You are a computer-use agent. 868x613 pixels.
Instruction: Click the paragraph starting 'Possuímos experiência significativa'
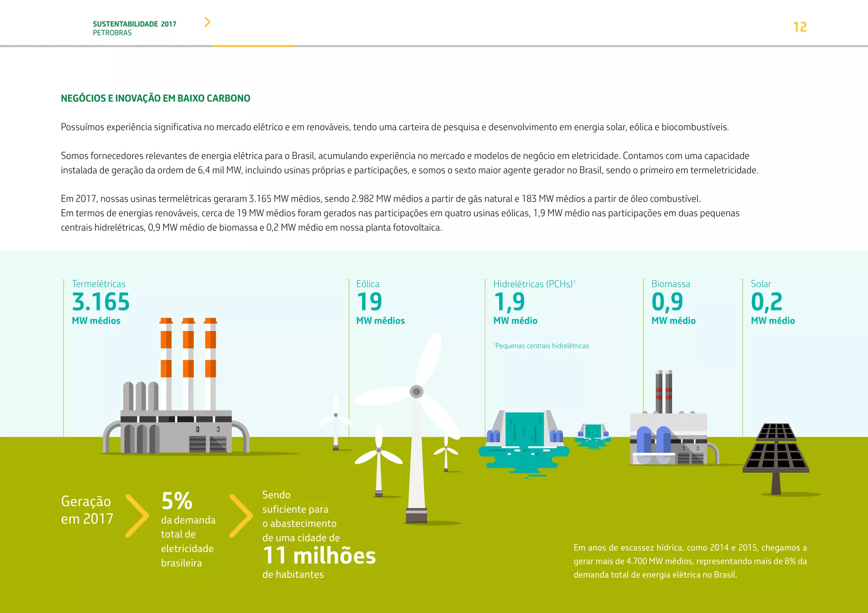(395, 127)
